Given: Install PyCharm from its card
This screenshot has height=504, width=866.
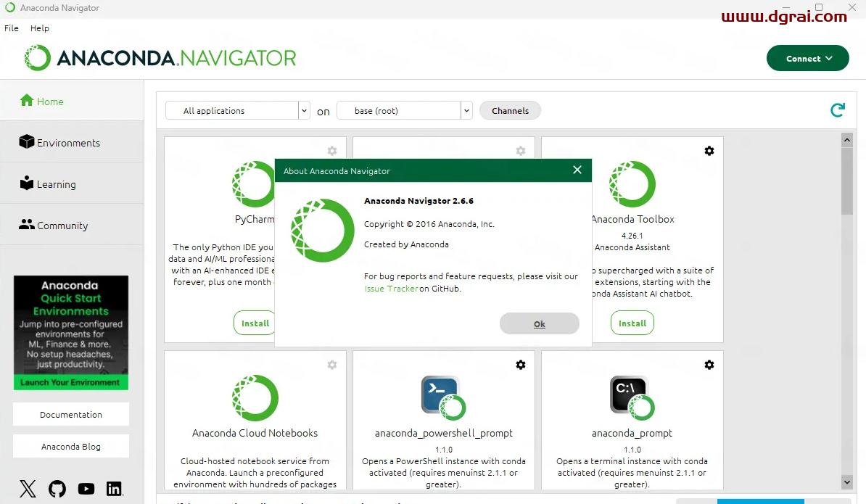Looking at the screenshot, I should [255, 323].
